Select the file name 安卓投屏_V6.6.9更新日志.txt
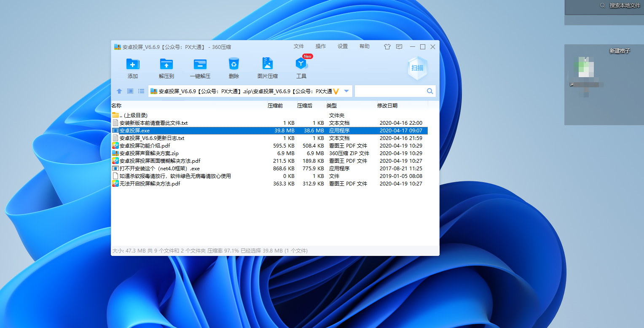Image resolution: width=644 pixels, height=328 pixels. pyautogui.click(x=152, y=138)
